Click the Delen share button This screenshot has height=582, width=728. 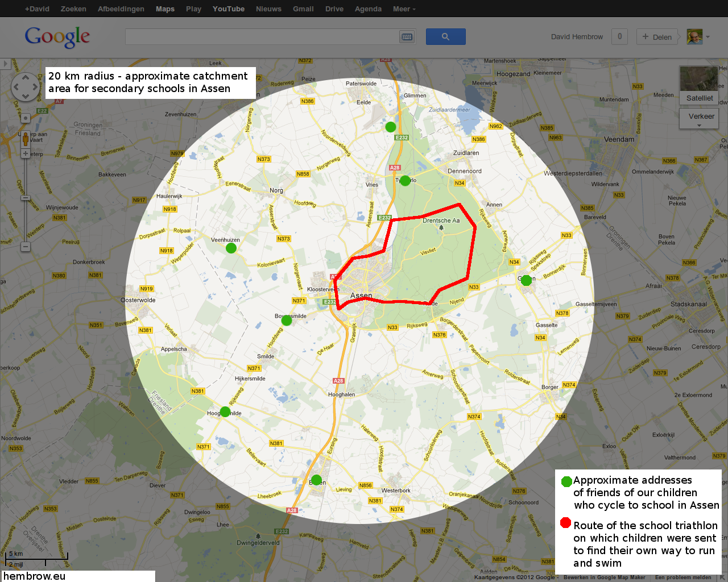[657, 37]
